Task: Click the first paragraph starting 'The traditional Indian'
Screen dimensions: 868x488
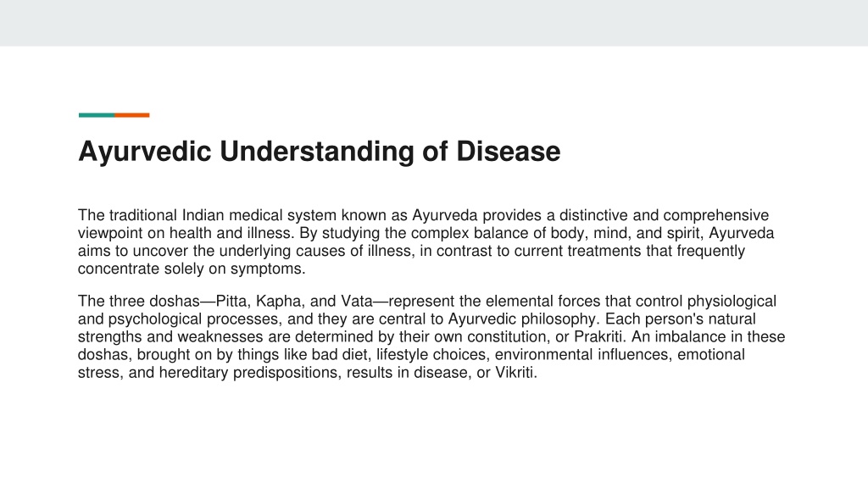Action: [x=426, y=241]
